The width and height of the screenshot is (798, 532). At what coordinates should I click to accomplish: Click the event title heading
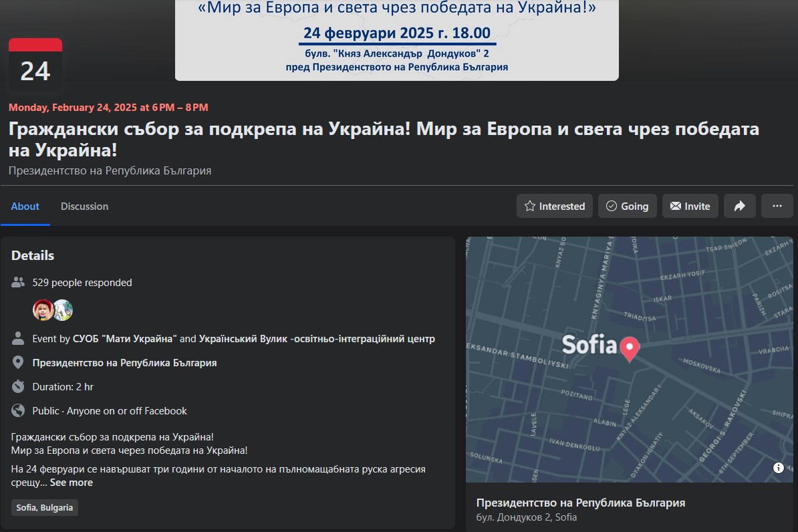384,139
